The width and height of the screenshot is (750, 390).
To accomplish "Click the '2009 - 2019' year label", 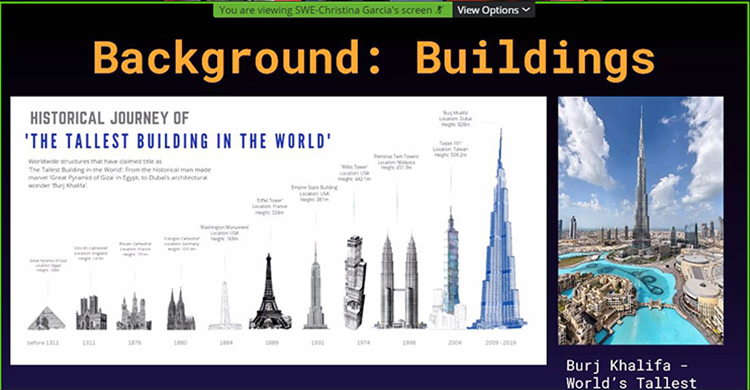I will (500, 343).
